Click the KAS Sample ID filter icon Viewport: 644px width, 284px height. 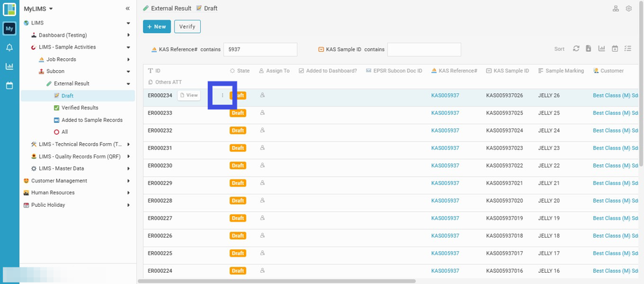tap(321, 49)
